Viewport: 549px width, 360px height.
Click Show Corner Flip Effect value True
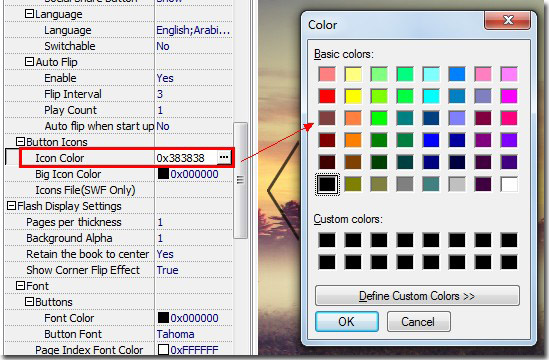pos(167,270)
